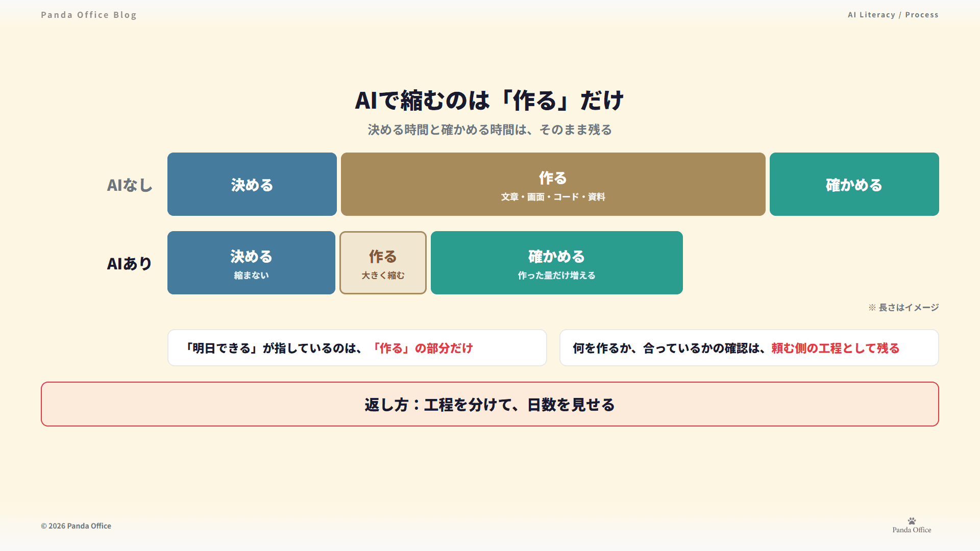Click the AIあり row label
This screenshot has width=980, height=551.
pyautogui.click(x=130, y=263)
